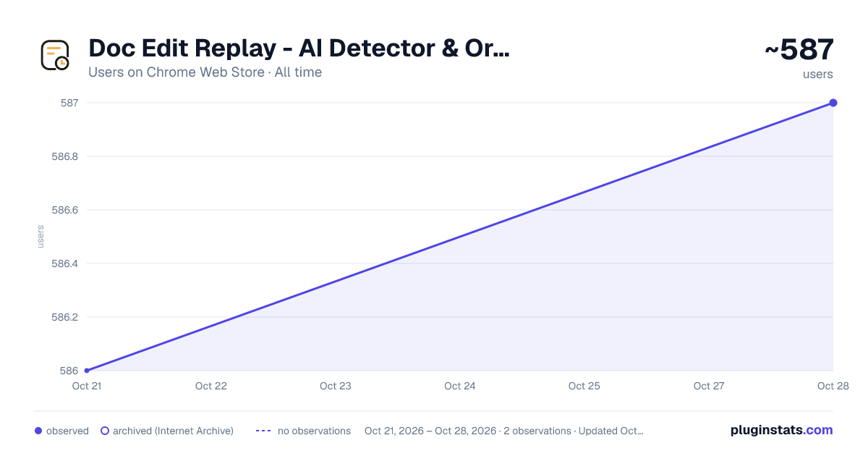The height and width of the screenshot is (456, 868).
Task: Click the 'observed' legend text
Action: click(x=67, y=431)
